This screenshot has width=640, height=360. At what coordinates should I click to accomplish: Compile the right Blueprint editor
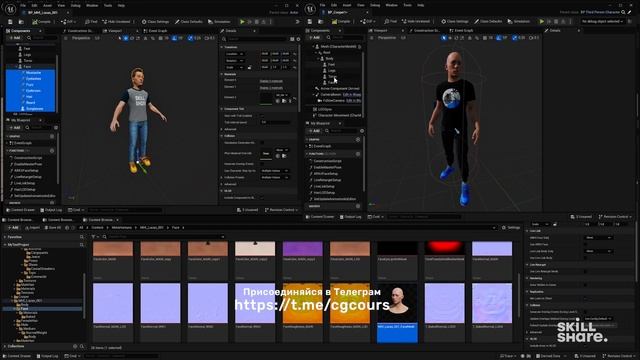[x=341, y=21]
